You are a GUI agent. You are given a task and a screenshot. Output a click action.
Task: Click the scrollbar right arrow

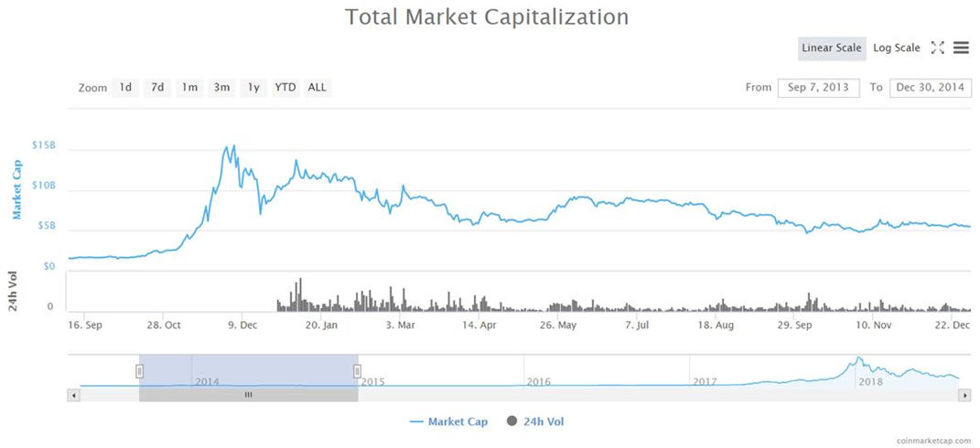coord(964,395)
